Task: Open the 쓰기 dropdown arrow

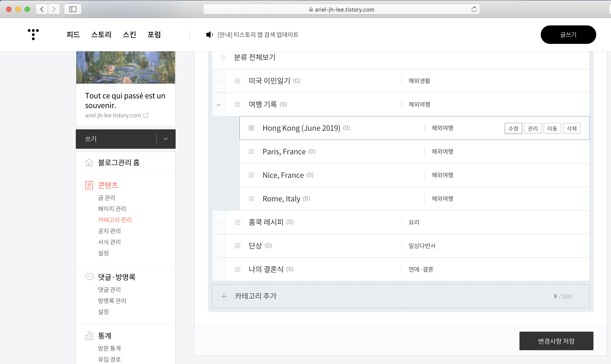Action: pyautogui.click(x=166, y=139)
